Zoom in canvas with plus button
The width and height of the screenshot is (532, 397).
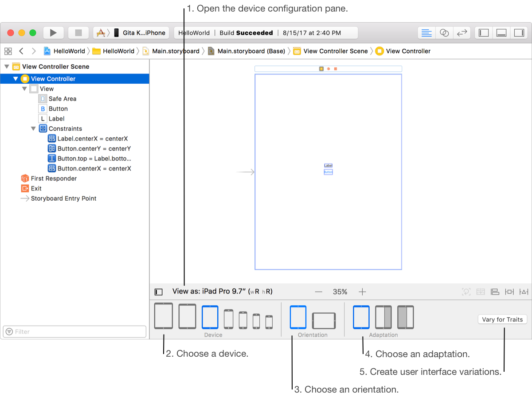coord(362,292)
